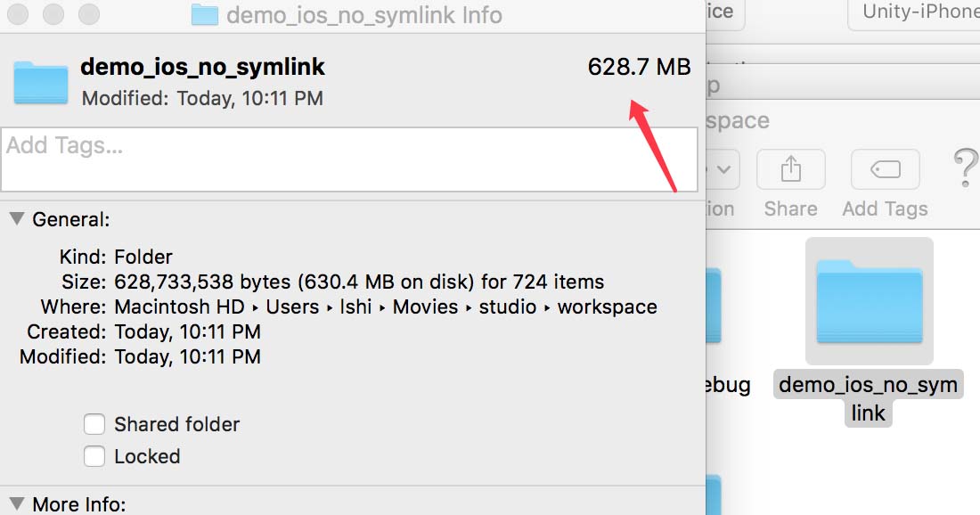Screen dimensions: 980x515
Task: Select the demo_ios_no_symlink folder icon in Finder
Action: coord(869,300)
